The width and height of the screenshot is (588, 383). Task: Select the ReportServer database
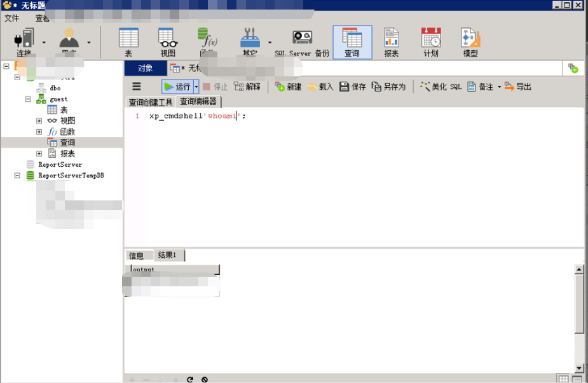(60, 165)
